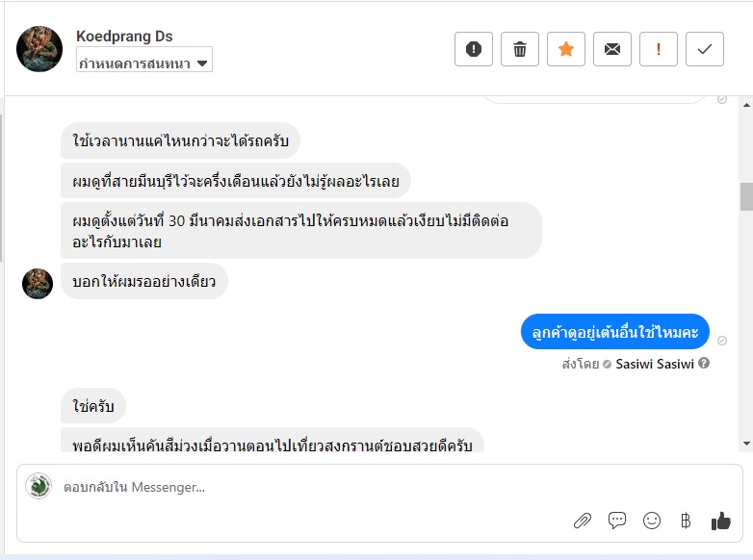
Task: Mark conversation as spam with exclamation circle icon
Action: (x=474, y=49)
